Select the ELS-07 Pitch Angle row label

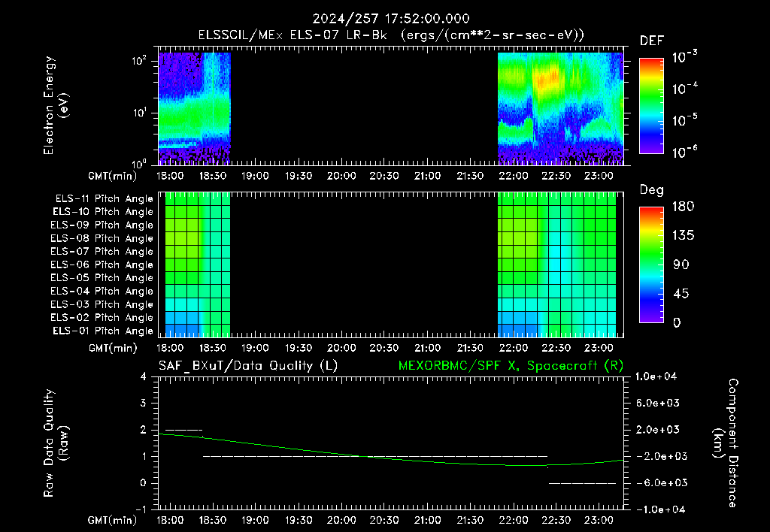pyautogui.click(x=102, y=251)
